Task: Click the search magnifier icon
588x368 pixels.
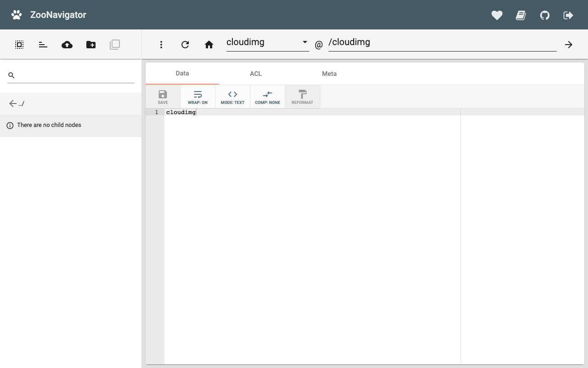Action: point(11,75)
